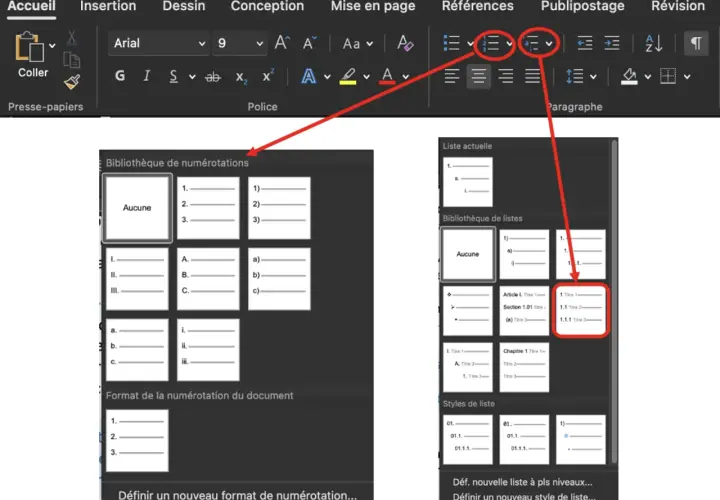Apply blue text effects A icon
Viewport: 720px width, 500px height.
(308, 76)
